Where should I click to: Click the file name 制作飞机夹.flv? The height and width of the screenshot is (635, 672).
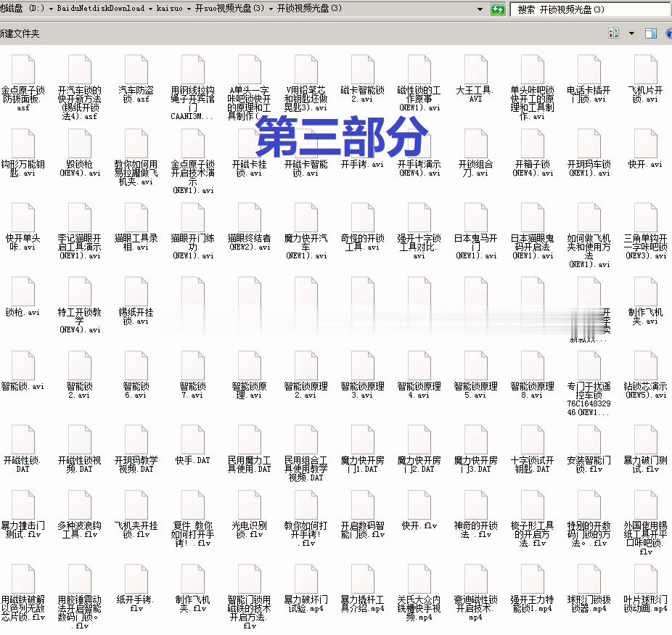[x=193, y=604]
